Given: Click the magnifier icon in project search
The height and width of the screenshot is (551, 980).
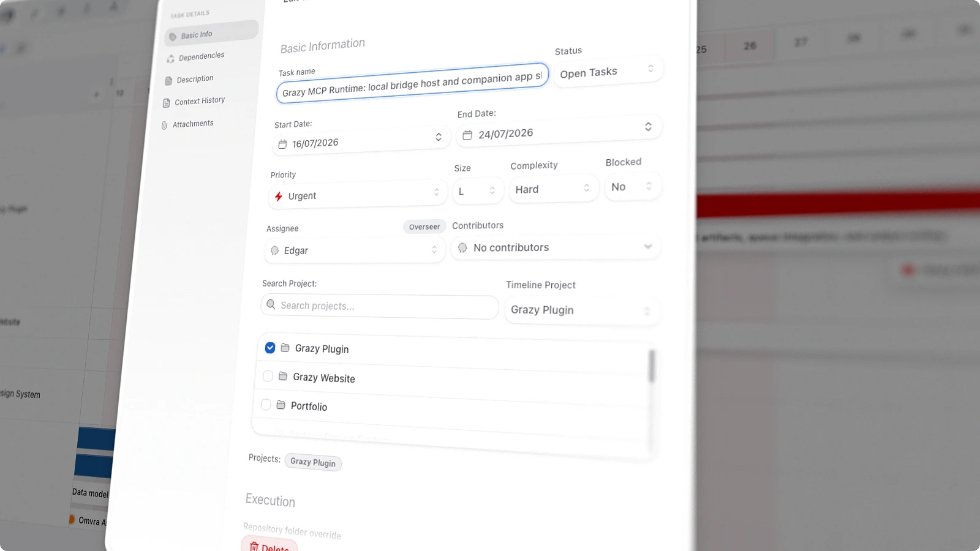Looking at the screenshot, I should pos(271,304).
